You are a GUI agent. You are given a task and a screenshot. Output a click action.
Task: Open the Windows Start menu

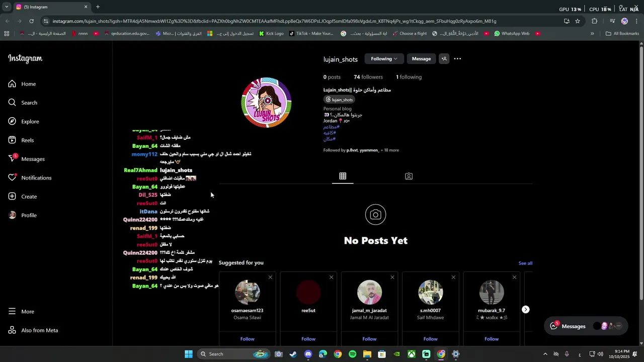189,354
